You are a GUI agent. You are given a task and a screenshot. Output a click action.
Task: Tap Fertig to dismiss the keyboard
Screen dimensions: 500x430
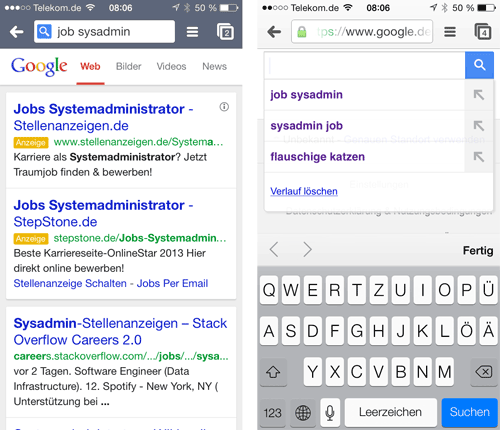tap(478, 250)
